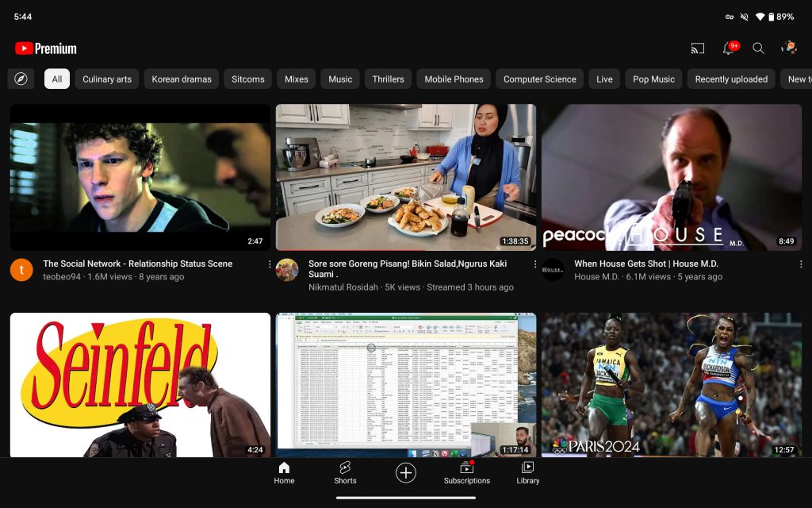
Task: Open options menu for When House Gets Shot
Action: 801,264
